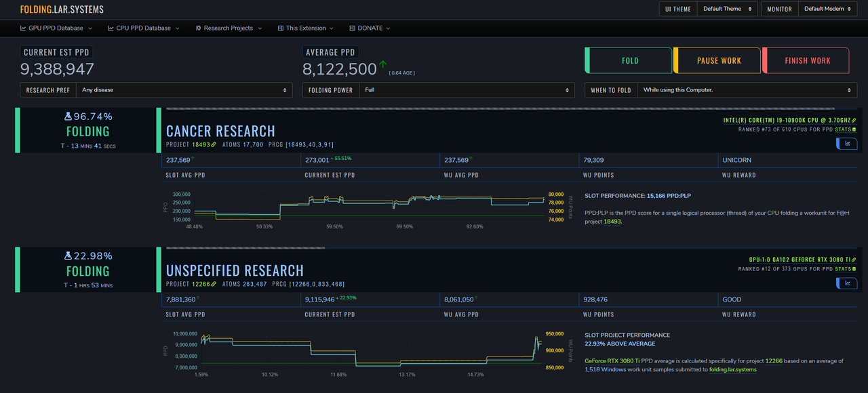868x393 pixels.
Task: Open the Research Projects menu
Action: tap(229, 28)
